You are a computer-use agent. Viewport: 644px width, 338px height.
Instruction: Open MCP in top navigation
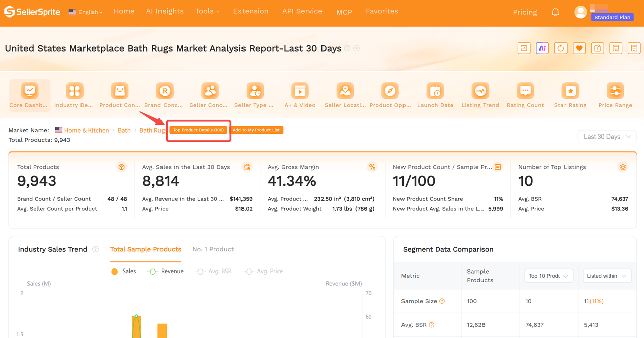tap(344, 12)
